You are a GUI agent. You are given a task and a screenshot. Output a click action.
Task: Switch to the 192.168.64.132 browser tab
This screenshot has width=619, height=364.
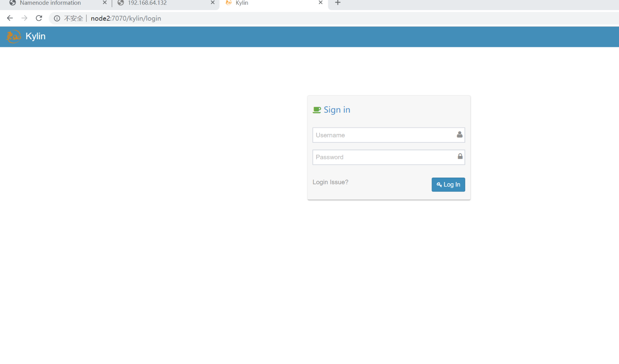point(165,3)
